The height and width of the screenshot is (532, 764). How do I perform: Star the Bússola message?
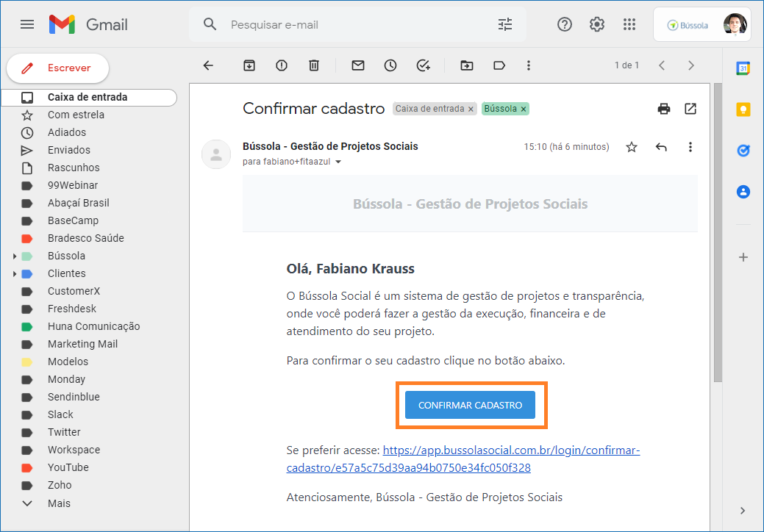pyautogui.click(x=632, y=147)
